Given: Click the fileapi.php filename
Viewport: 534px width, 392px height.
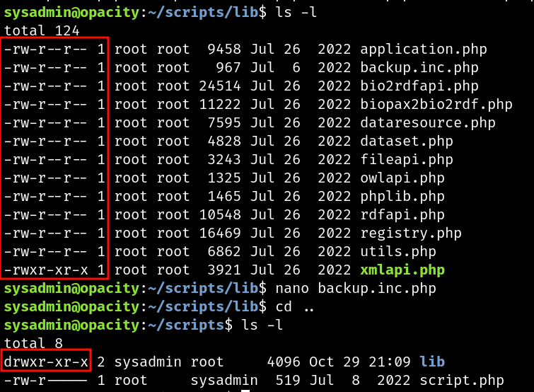Looking at the screenshot, I should click(x=407, y=160).
